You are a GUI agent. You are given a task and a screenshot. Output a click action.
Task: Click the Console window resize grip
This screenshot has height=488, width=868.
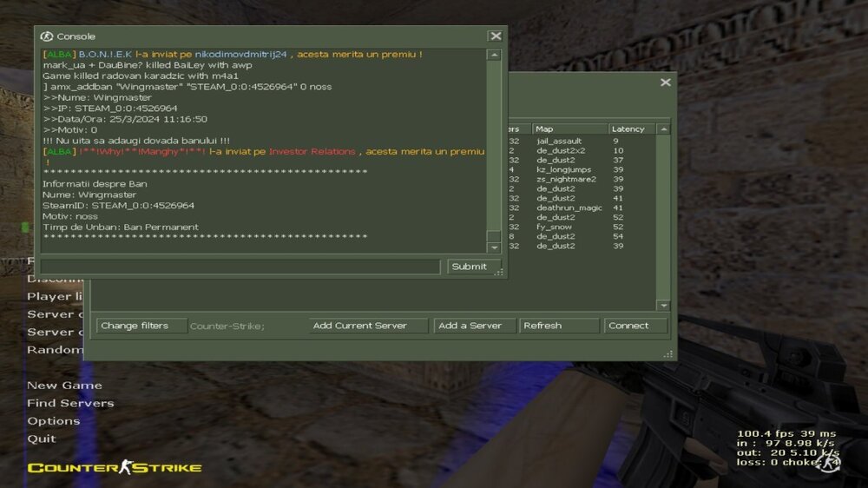click(499, 273)
